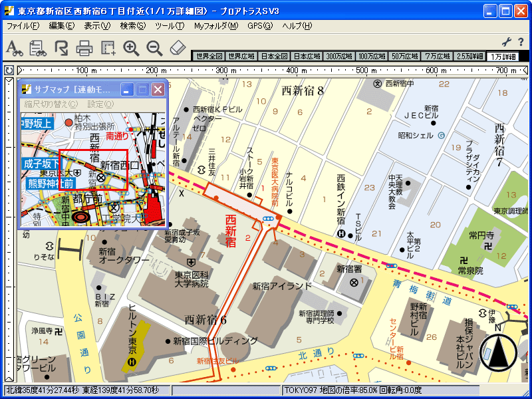Switch to 世界全図 scale tab
This screenshot has width=532, height=399.
208,57
